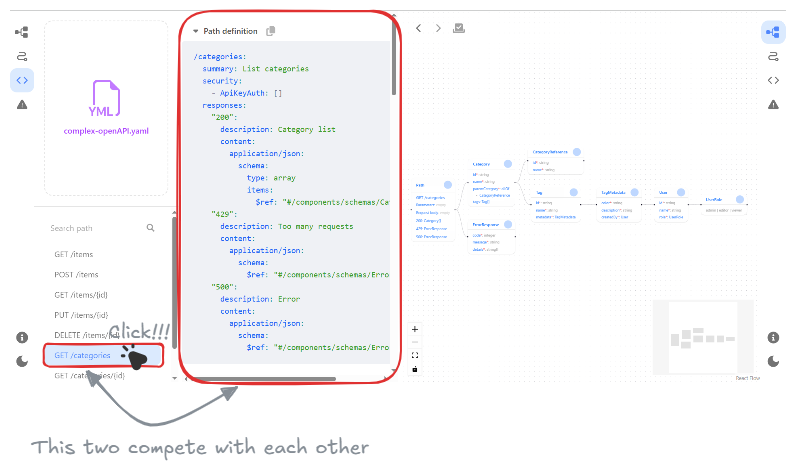Fit the diagram view to screen

click(x=415, y=355)
